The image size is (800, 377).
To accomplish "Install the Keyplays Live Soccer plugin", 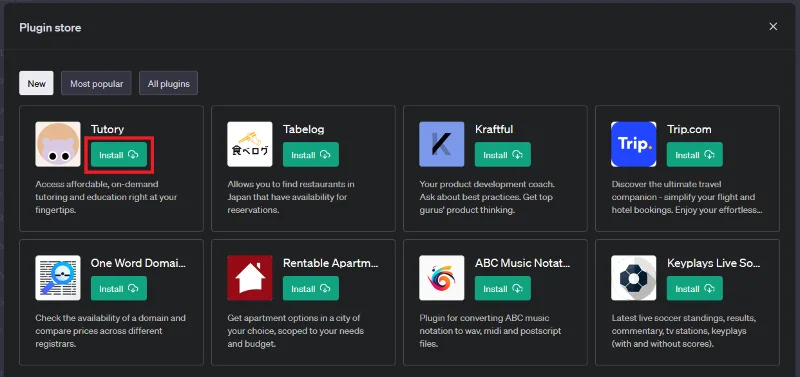I will pyautogui.click(x=694, y=288).
